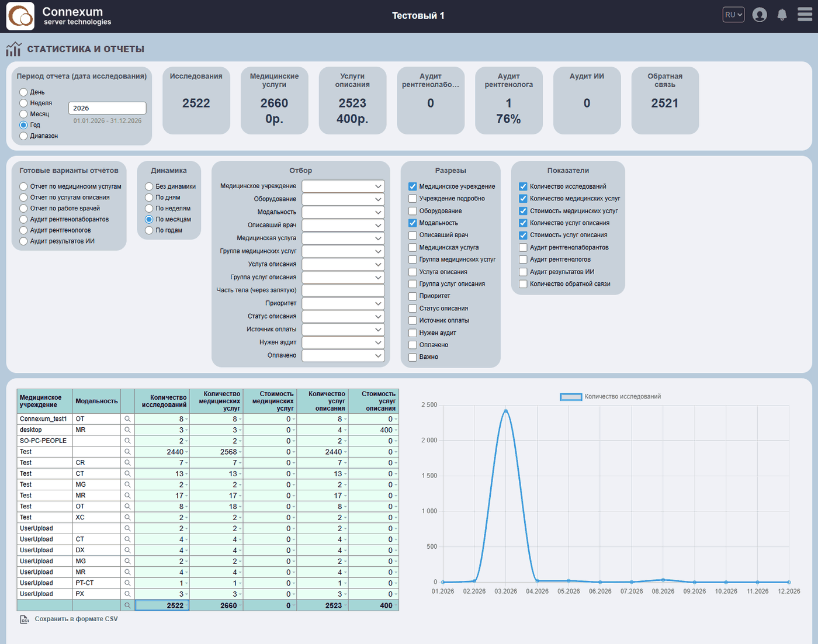The width and height of the screenshot is (818, 644).
Task: Click the magnifier in the totals row
Action: (127, 605)
